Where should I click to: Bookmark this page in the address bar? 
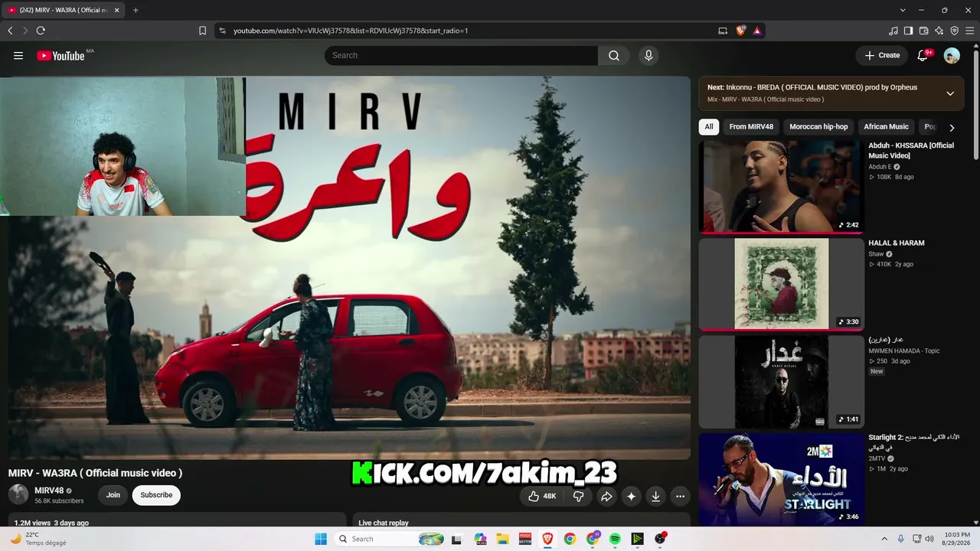[x=202, y=31]
